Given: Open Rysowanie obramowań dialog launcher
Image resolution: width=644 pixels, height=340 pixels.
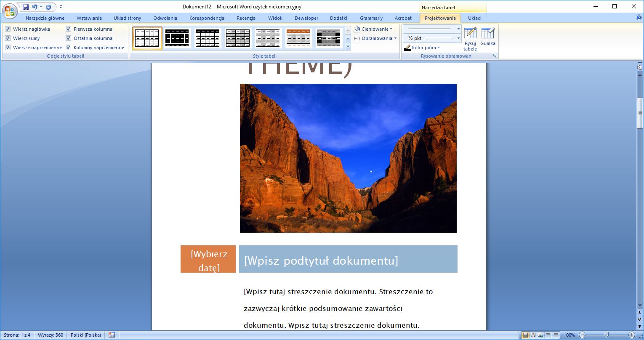Looking at the screenshot, I should pyautogui.click(x=495, y=56).
